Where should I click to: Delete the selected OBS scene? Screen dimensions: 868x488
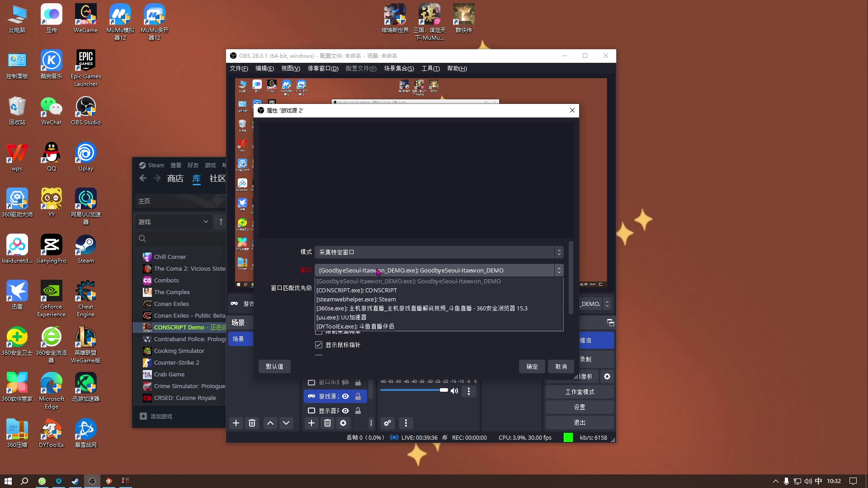[x=252, y=423]
